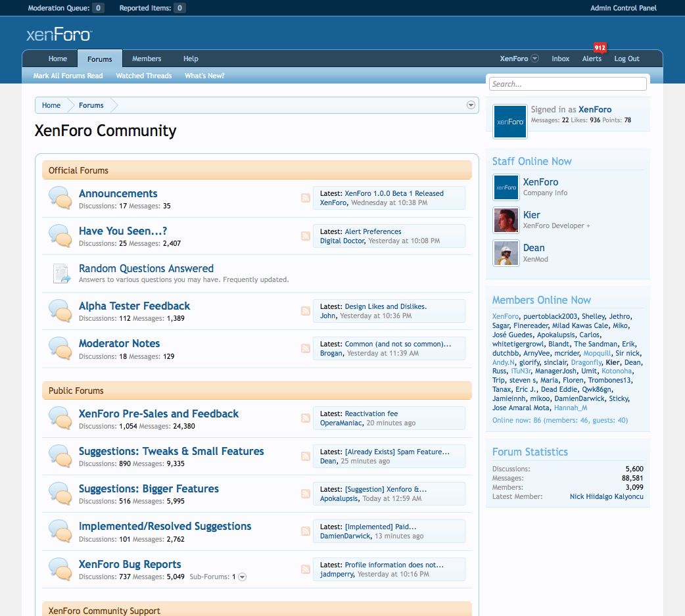685x616 pixels.
Task: Switch to the Help tab
Action: pyautogui.click(x=191, y=59)
